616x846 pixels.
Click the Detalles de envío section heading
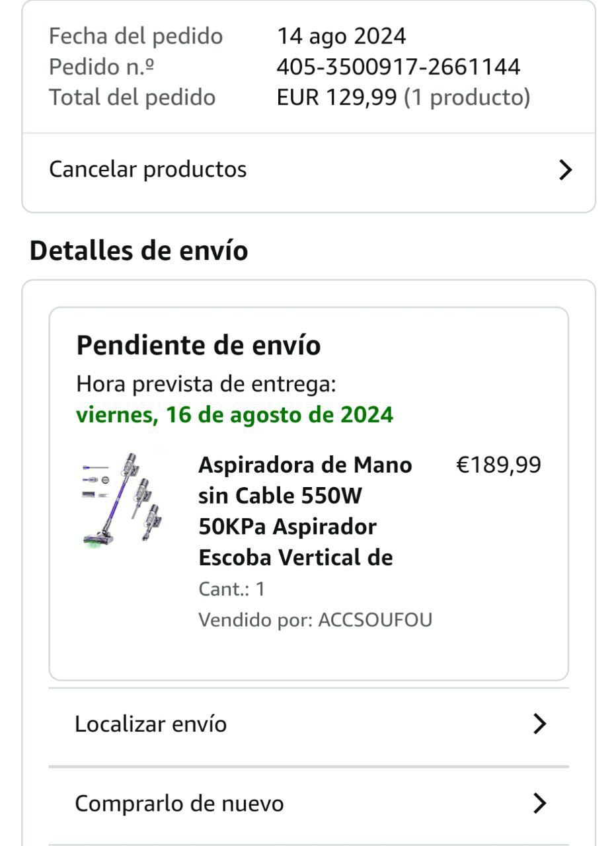(139, 250)
